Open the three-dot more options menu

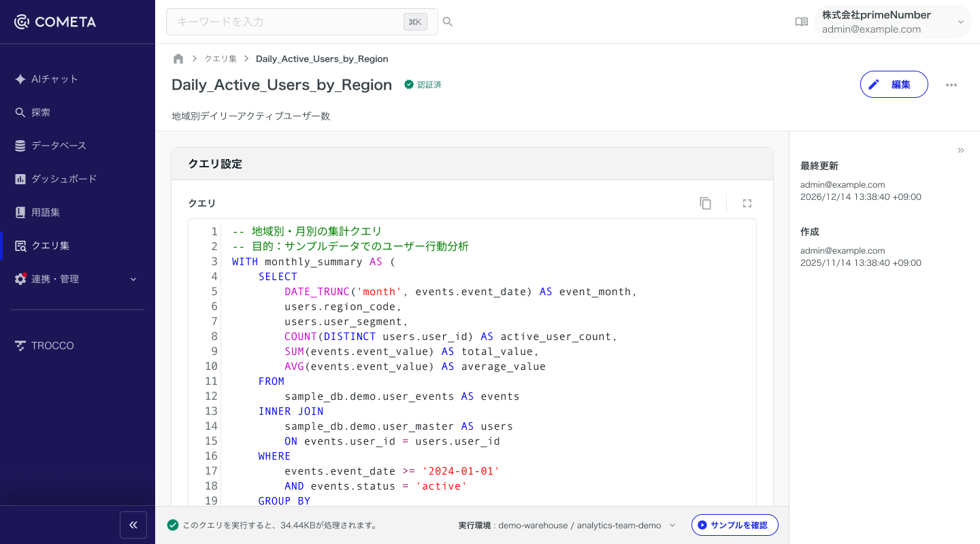pyautogui.click(x=951, y=85)
